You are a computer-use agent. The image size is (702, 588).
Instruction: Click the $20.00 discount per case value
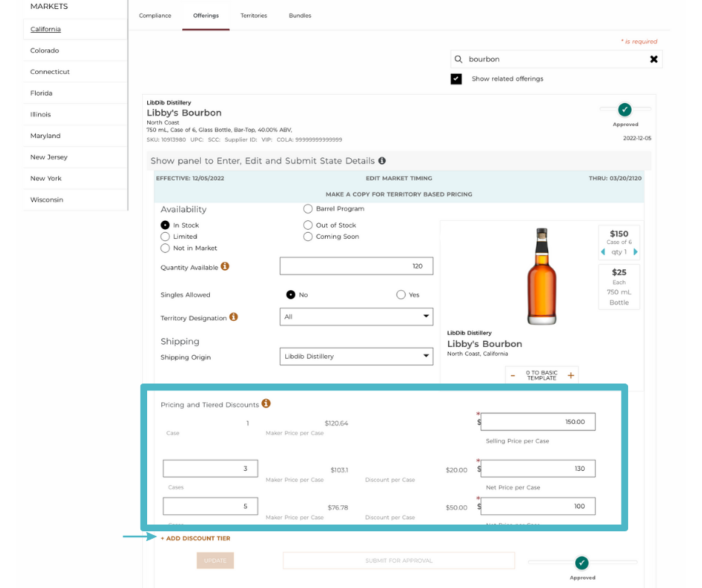pos(456,470)
